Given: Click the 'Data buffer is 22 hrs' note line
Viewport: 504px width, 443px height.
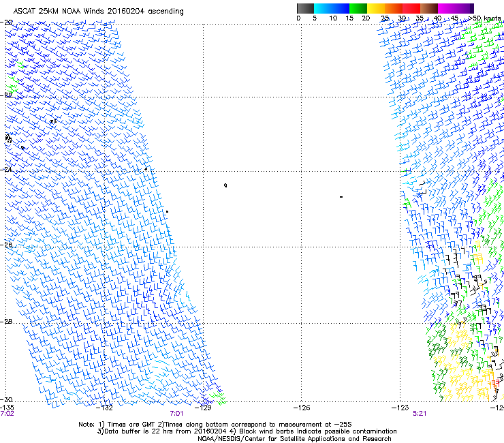Looking at the screenshot, I should 247,431.
